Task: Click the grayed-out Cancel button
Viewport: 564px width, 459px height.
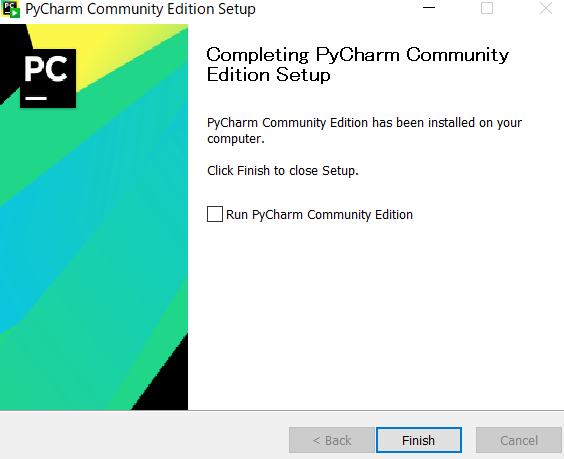Action: 519,440
